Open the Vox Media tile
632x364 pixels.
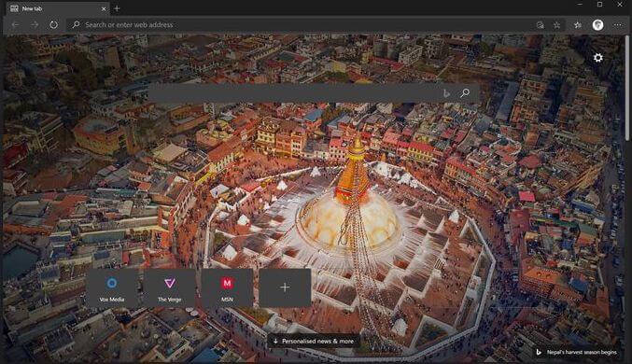(112, 287)
